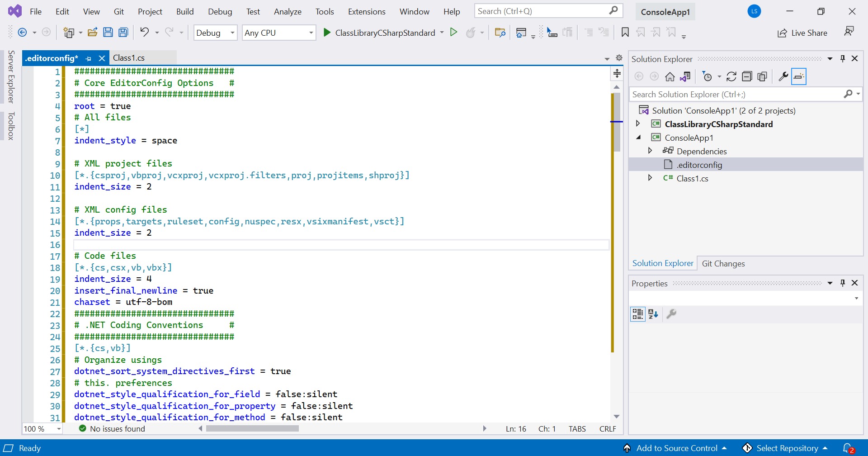The width and height of the screenshot is (868, 456).
Task: Open the editor zoom level selector
Action: click(x=42, y=428)
